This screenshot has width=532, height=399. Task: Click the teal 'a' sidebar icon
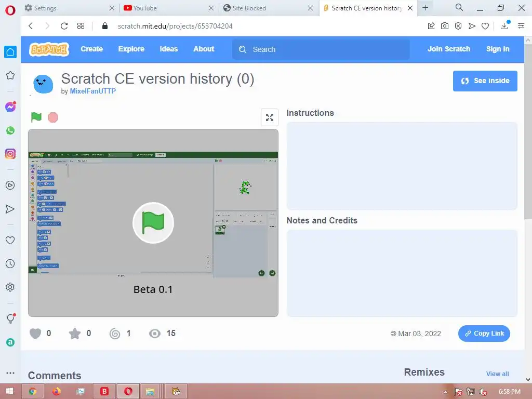[x=10, y=342]
